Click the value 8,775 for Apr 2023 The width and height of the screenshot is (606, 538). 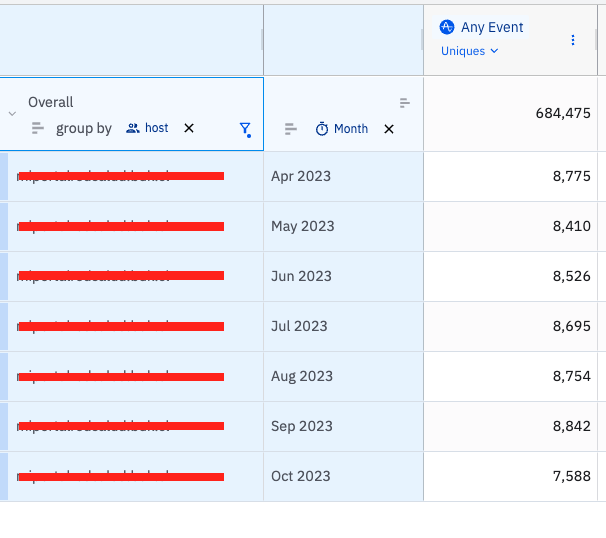[571, 176]
